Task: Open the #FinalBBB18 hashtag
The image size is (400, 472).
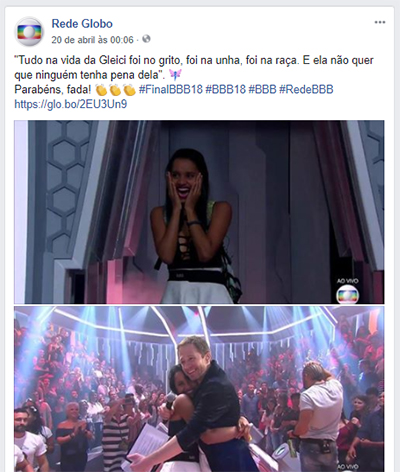Action: pyautogui.click(x=171, y=89)
